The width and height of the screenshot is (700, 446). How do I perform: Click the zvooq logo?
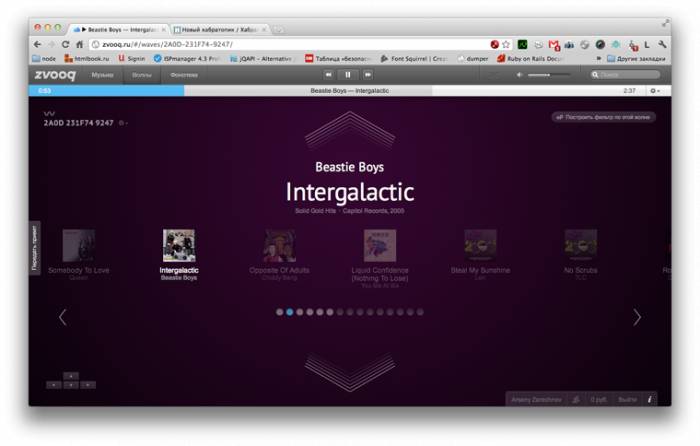pos(55,75)
